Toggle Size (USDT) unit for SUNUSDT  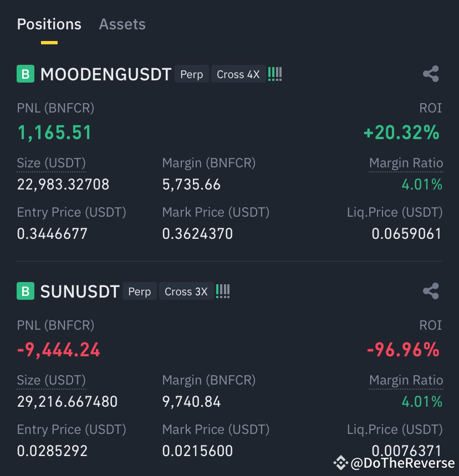point(52,380)
